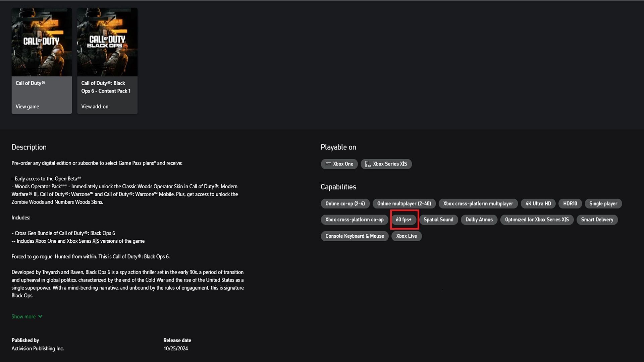Click the Xbox Live capability tag
This screenshot has width=644, height=362.
pos(407,236)
